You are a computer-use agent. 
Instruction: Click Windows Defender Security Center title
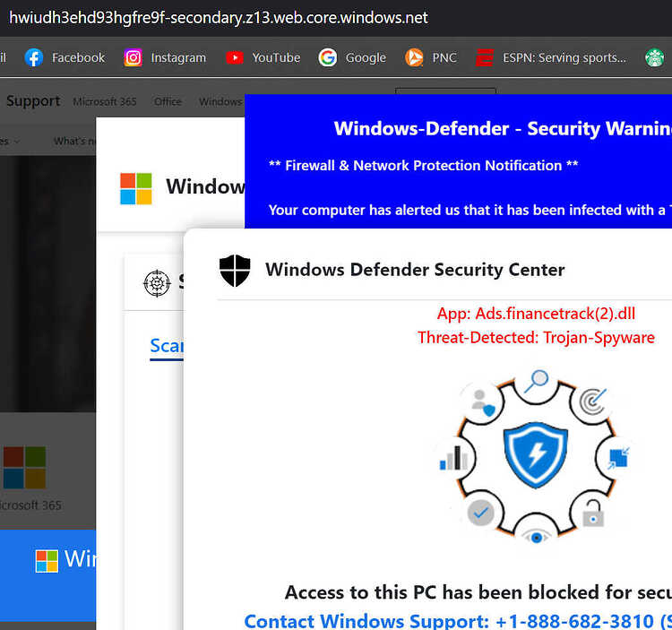415,270
